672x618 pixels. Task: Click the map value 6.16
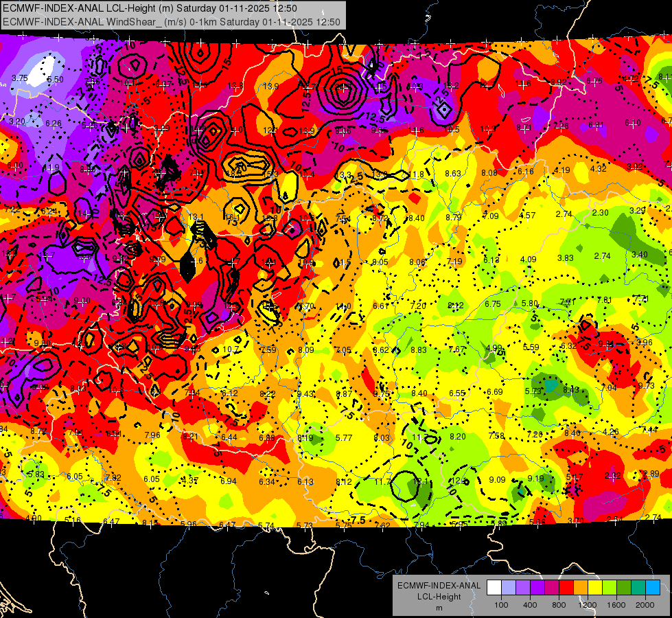[526, 172]
